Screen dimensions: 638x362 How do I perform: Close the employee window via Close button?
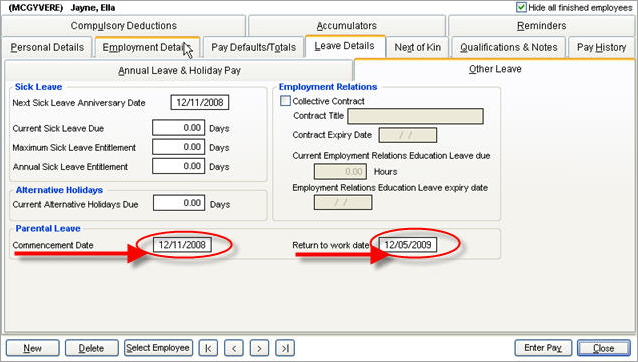click(x=604, y=348)
